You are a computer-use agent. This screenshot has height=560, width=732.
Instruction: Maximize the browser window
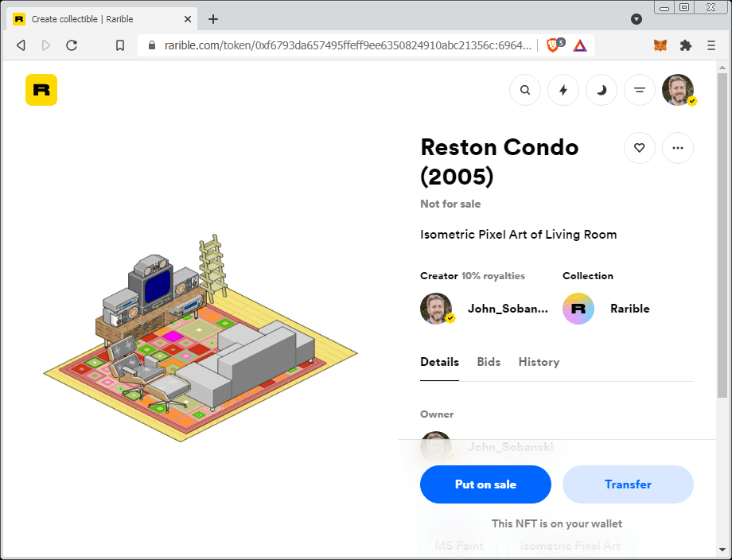pos(684,7)
